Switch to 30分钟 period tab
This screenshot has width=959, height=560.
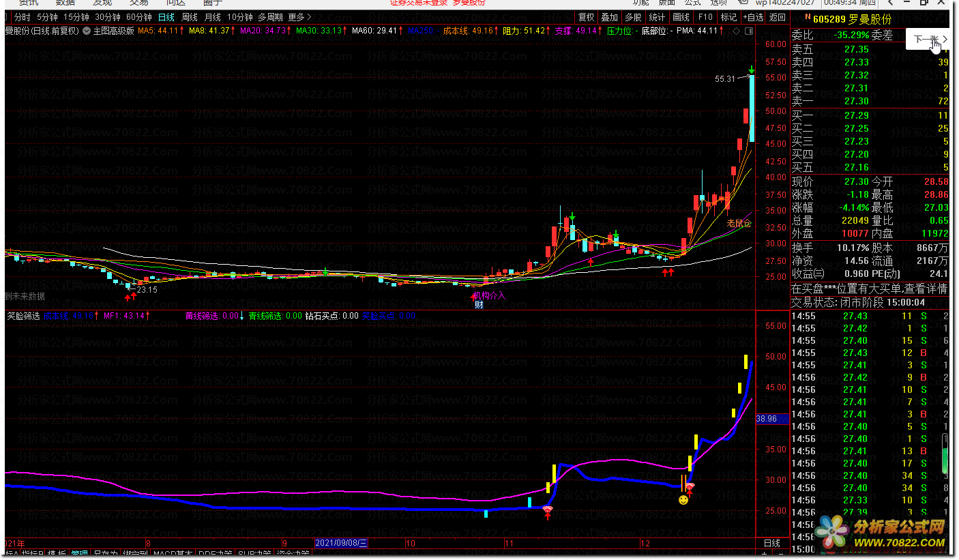point(108,17)
